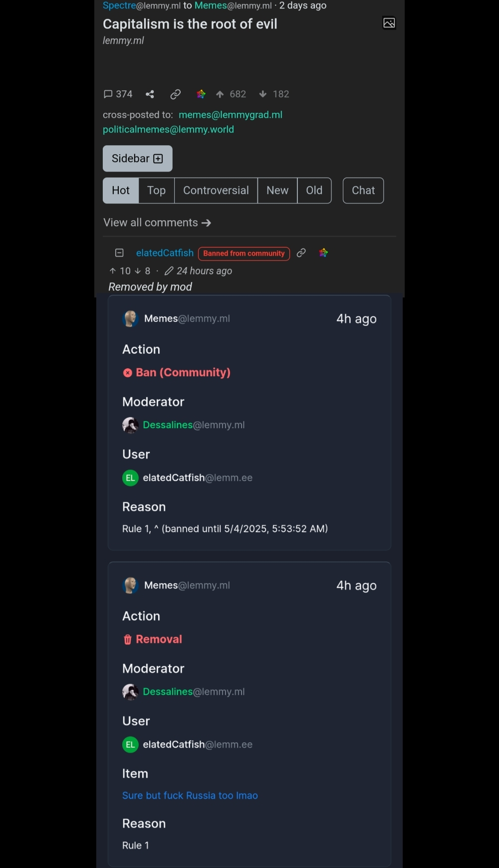Copy the post link via chain icon
The height and width of the screenshot is (868, 499).
click(x=175, y=94)
